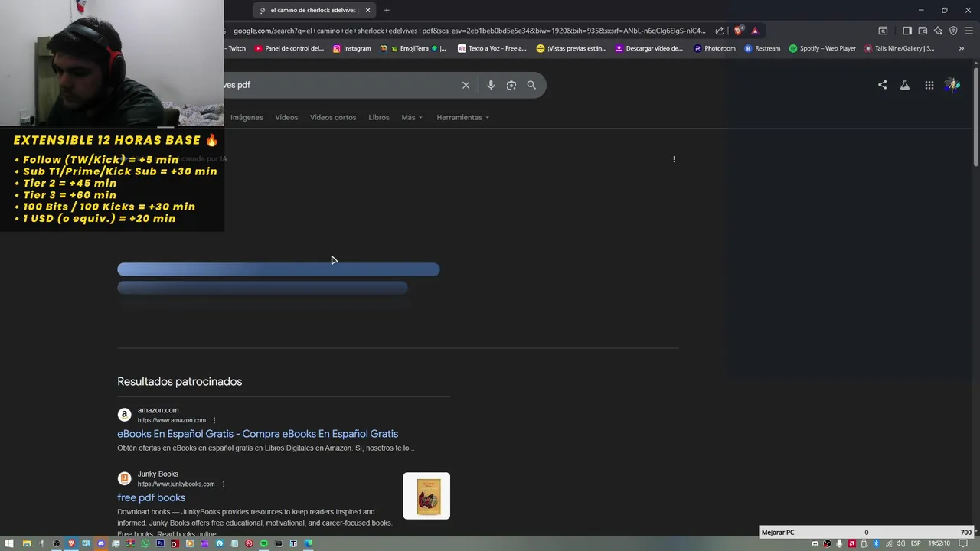Open 'eBooks En Español Gratis' Amazon link

coord(257,434)
